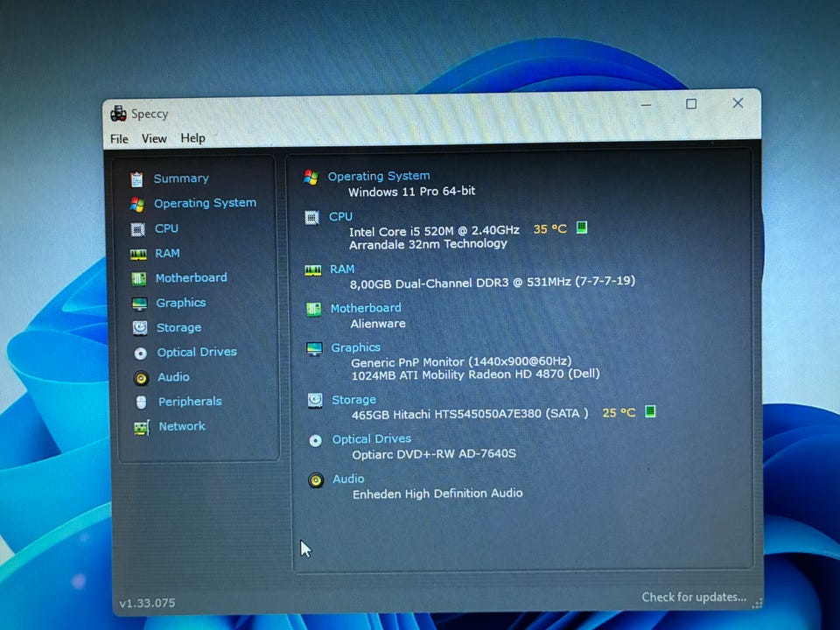Click the version number v1.33.075
The height and width of the screenshot is (630, 840).
tap(147, 603)
